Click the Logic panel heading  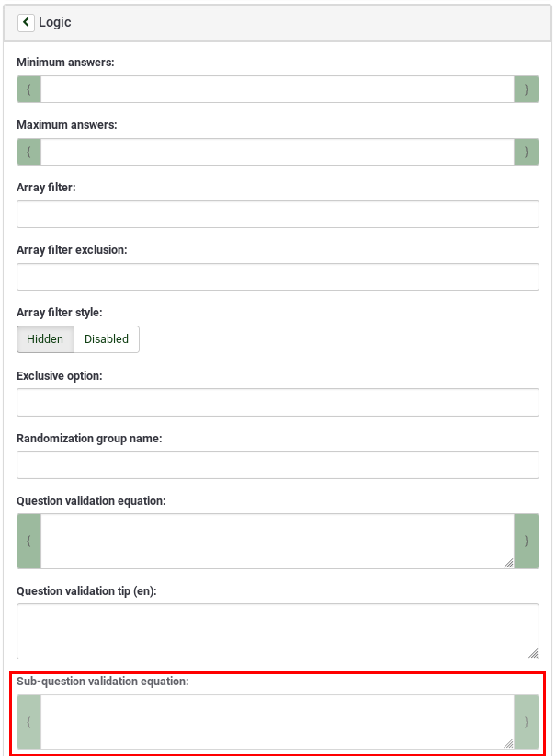tap(55, 22)
